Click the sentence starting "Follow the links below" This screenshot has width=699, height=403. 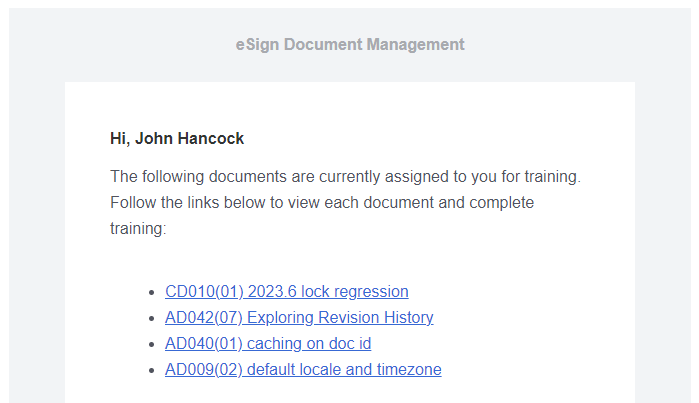tap(321, 203)
